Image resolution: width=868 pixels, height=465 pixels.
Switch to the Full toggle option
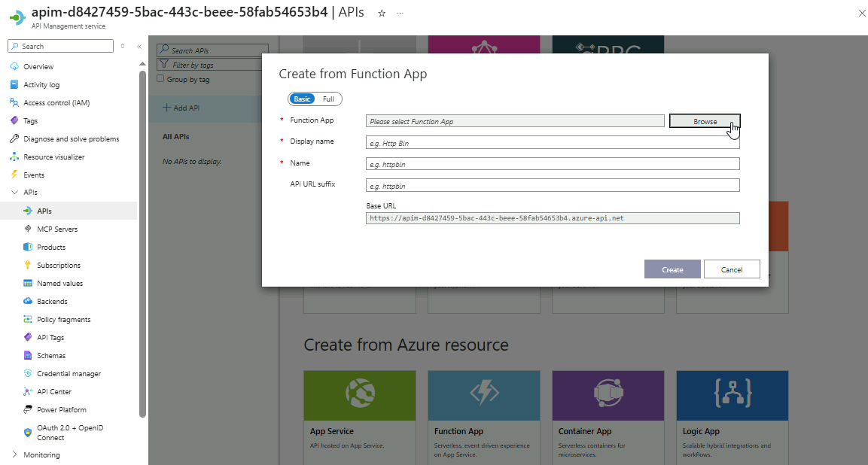coord(328,99)
